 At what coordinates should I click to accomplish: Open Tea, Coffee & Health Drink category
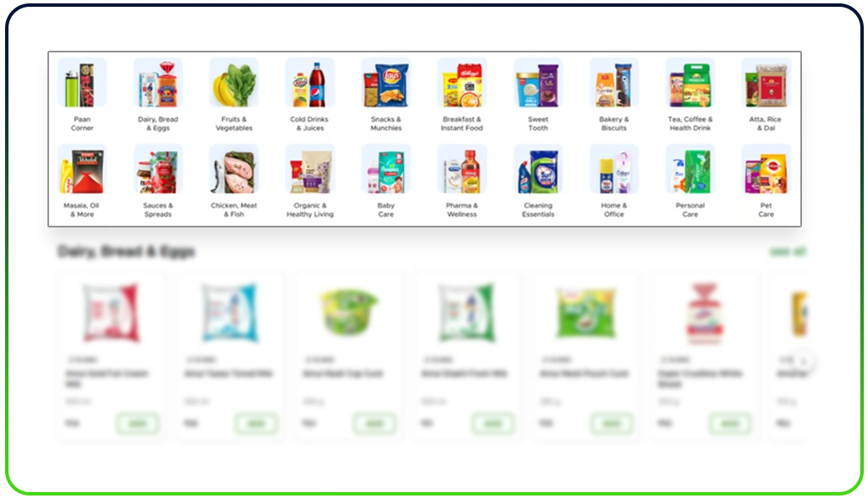tap(689, 95)
